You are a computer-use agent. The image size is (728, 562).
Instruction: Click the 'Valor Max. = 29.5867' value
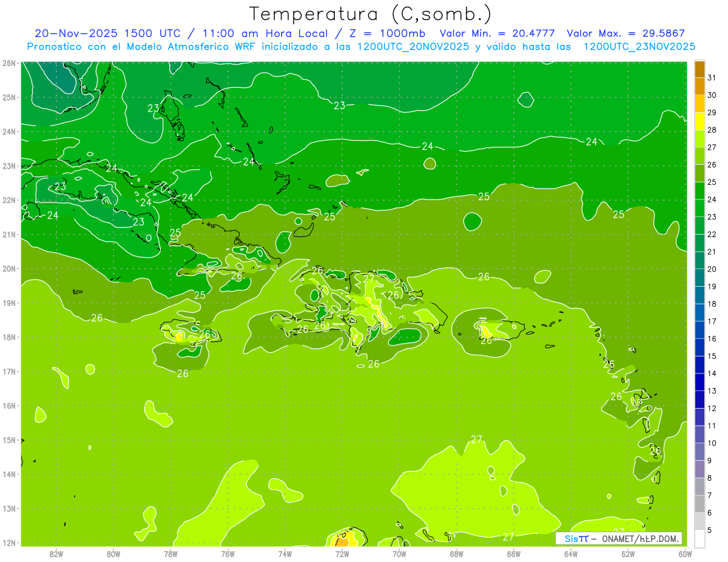[625, 33]
